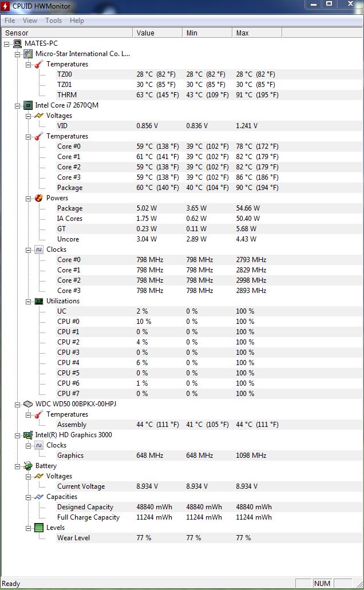Viewport: 364px width, 590px height.
Task: Open the Help menu
Action: (77, 21)
